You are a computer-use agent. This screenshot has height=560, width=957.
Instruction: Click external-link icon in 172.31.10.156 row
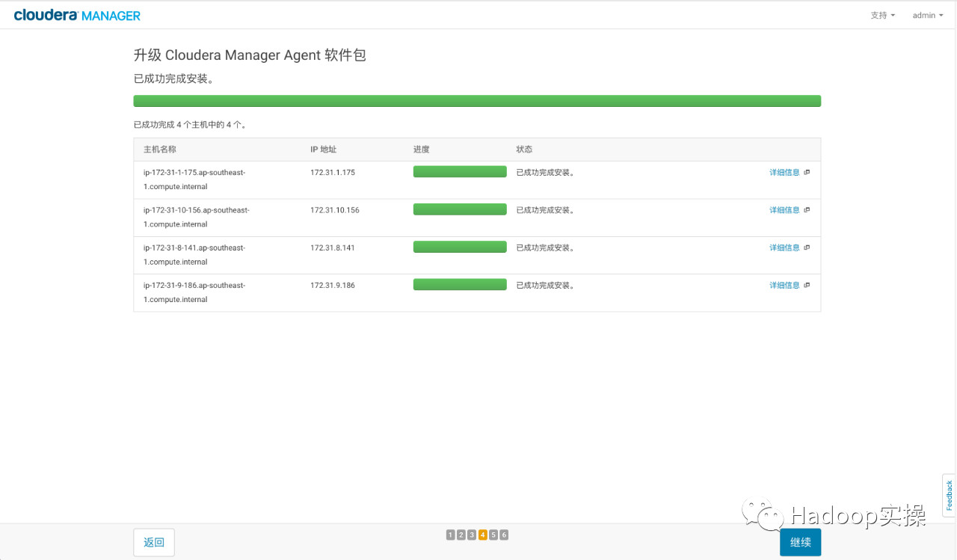pos(807,210)
